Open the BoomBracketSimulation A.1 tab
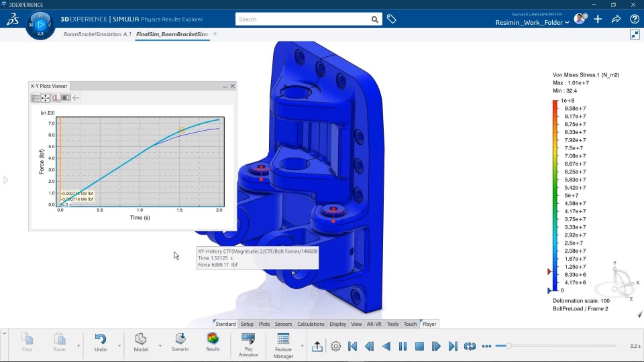Viewport: 644px width, 362px height. coord(97,34)
